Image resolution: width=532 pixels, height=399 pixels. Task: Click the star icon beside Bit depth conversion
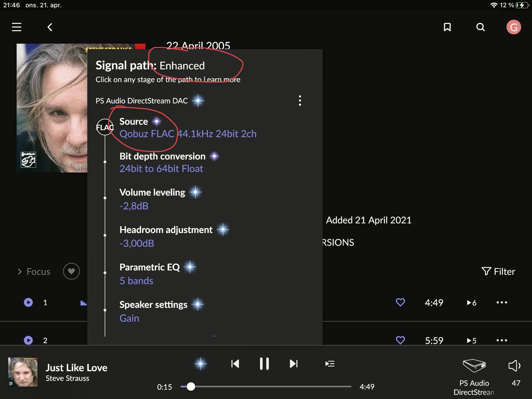point(214,156)
